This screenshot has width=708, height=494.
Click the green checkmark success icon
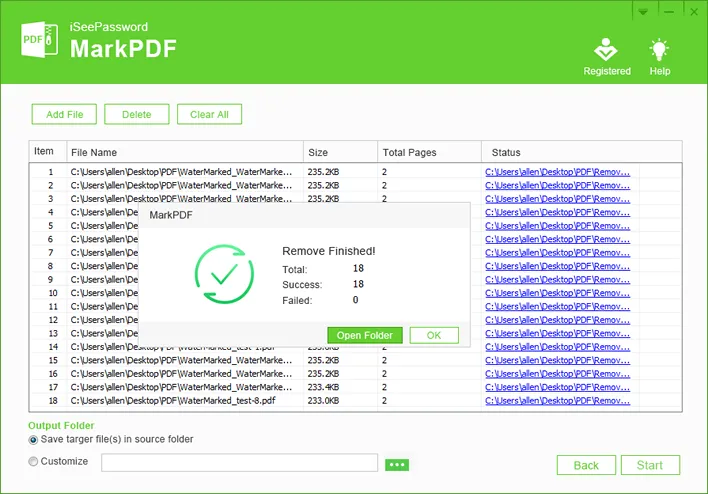point(224,274)
